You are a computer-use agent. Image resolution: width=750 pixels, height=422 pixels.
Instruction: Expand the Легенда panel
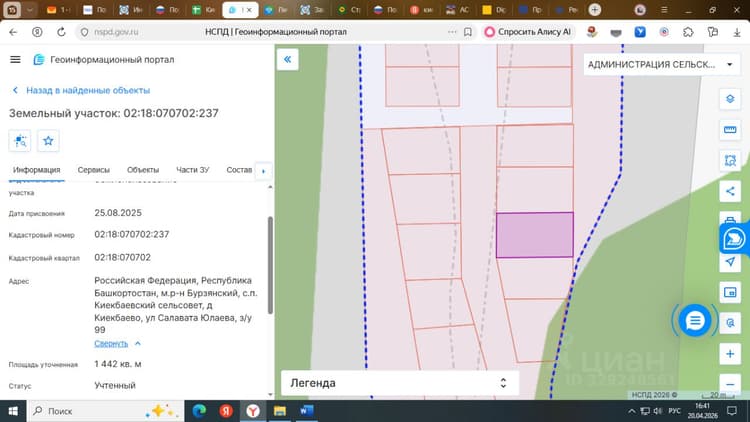tap(399, 383)
